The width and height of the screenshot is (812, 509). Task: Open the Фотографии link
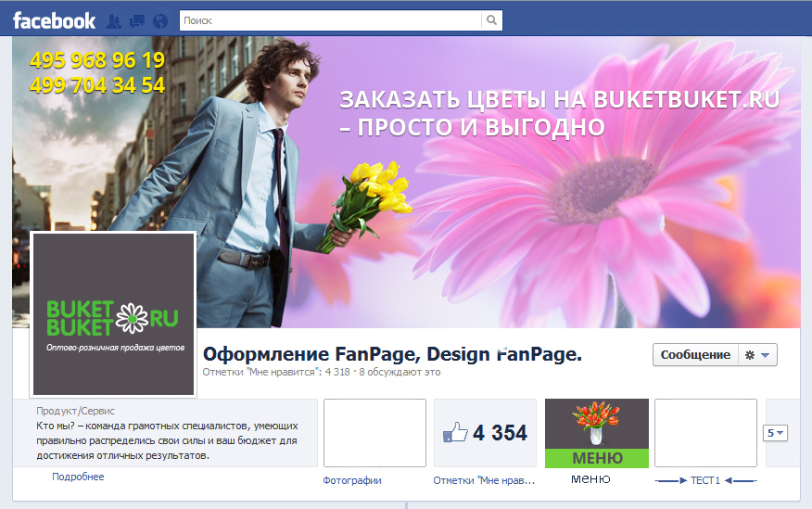pyautogui.click(x=352, y=480)
